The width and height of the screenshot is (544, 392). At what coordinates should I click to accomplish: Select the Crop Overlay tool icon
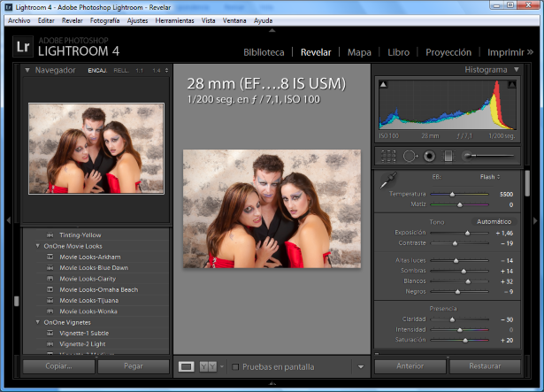pos(388,157)
